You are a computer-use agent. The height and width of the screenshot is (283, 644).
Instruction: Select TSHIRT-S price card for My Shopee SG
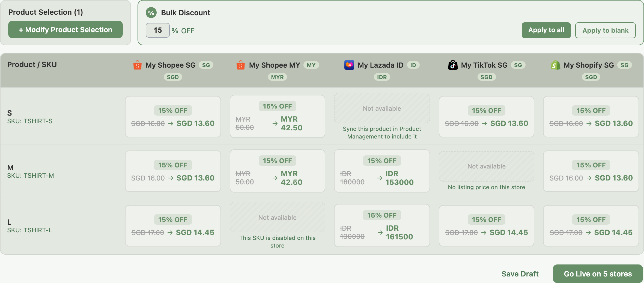click(173, 117)
